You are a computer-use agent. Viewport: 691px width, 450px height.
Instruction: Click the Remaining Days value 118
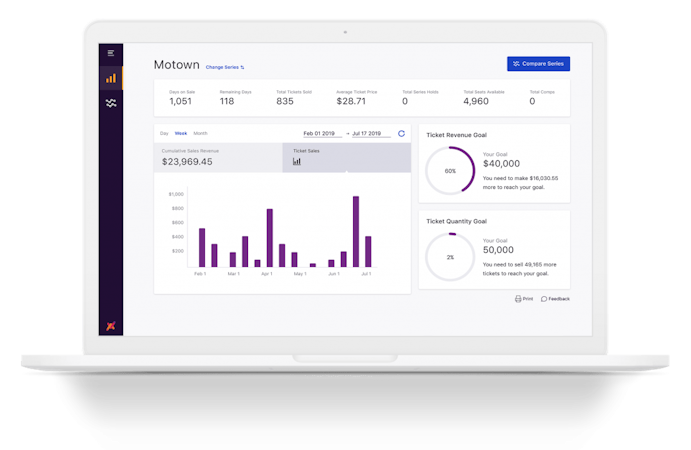pos(227,101)
